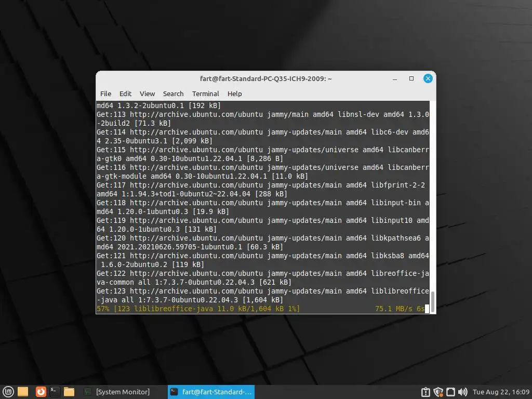Switch to System Monitor window in taskbar
Screen dimensions: 532x399
(x=117, y=392)
